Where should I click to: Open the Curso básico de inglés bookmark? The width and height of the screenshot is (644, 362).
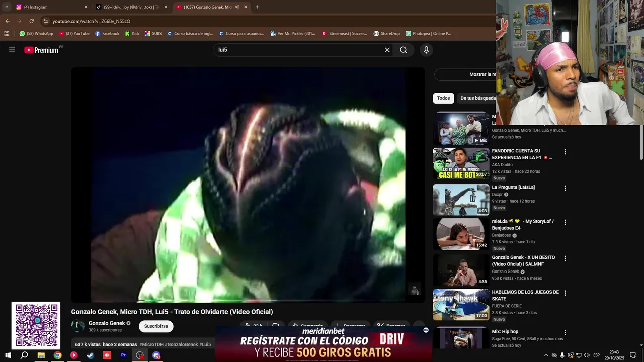tap(190, 34)
